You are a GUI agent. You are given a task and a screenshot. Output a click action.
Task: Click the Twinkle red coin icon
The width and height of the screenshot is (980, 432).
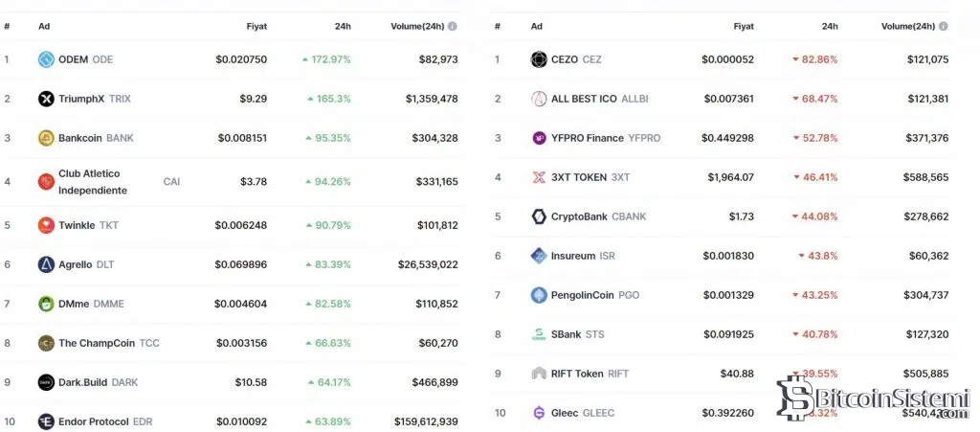click(x=45, y=225)
